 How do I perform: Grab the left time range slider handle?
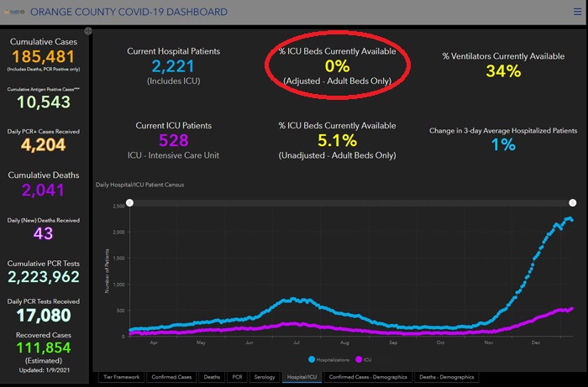coord(129,202)
